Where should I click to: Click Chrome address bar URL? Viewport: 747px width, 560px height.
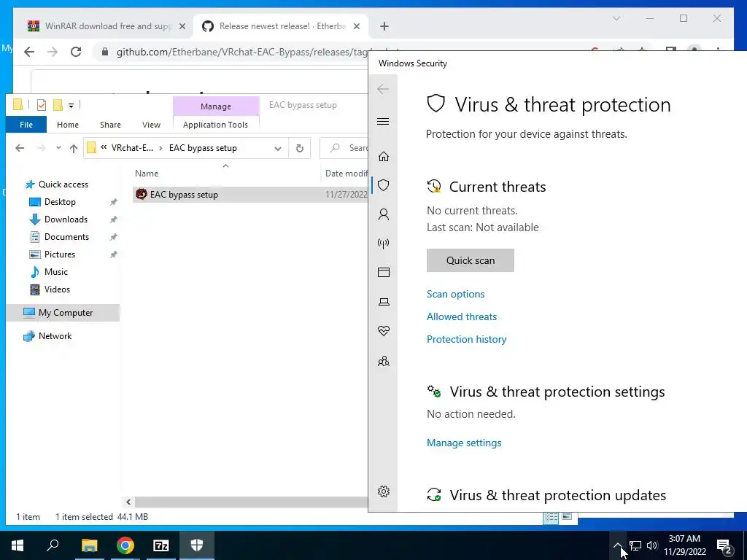242,52
